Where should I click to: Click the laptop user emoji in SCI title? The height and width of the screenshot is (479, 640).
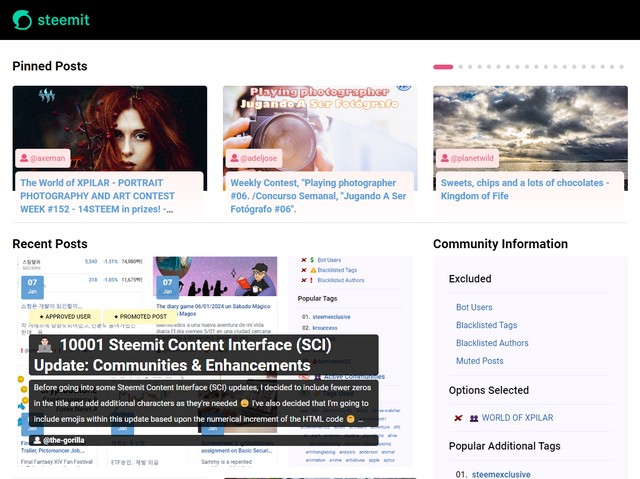point(44,345)
